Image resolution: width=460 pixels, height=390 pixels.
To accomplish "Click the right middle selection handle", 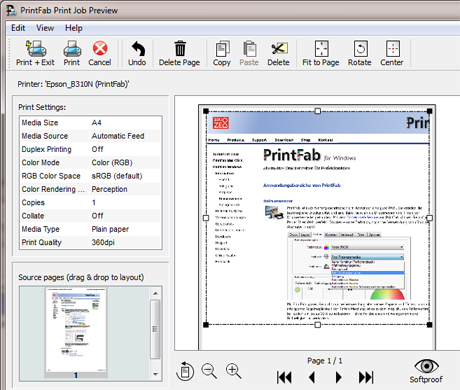I will [430, 218].
